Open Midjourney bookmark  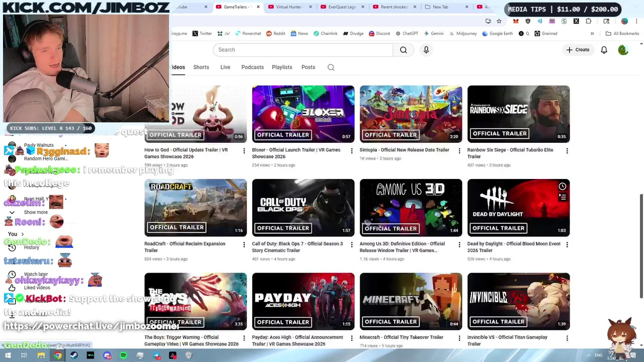pyautogui.click(x=464, y=34)
